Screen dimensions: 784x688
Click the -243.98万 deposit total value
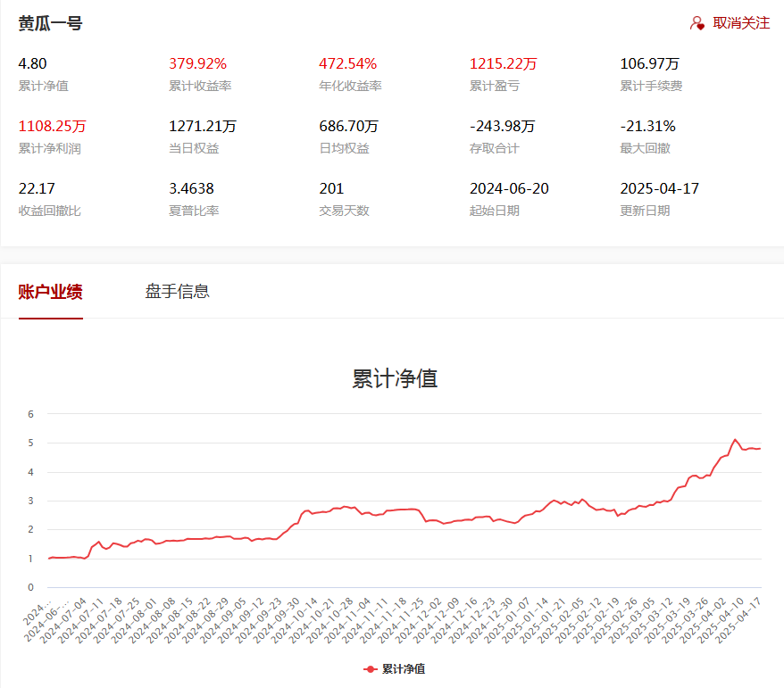pyautogui.click(x=502, y=126)
